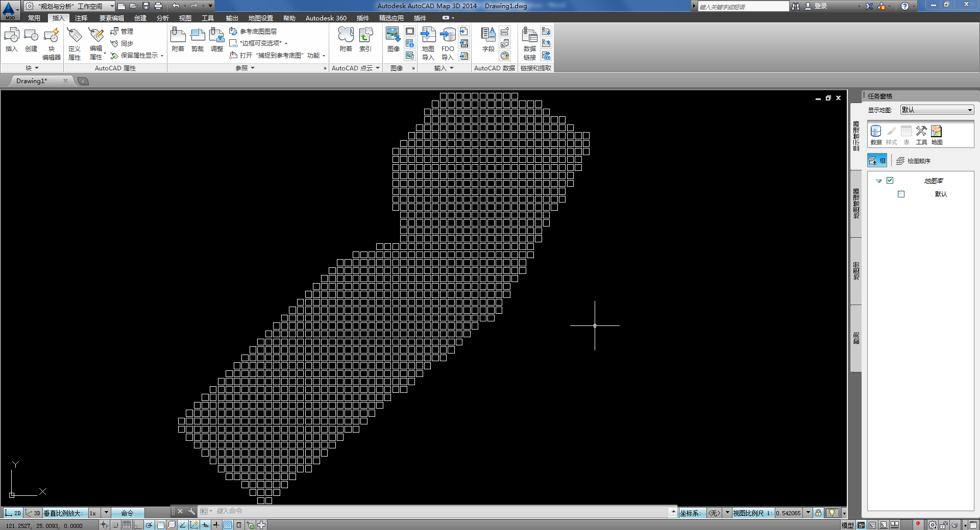Open the 常用 ribbon tab

(x=34, y=18)
